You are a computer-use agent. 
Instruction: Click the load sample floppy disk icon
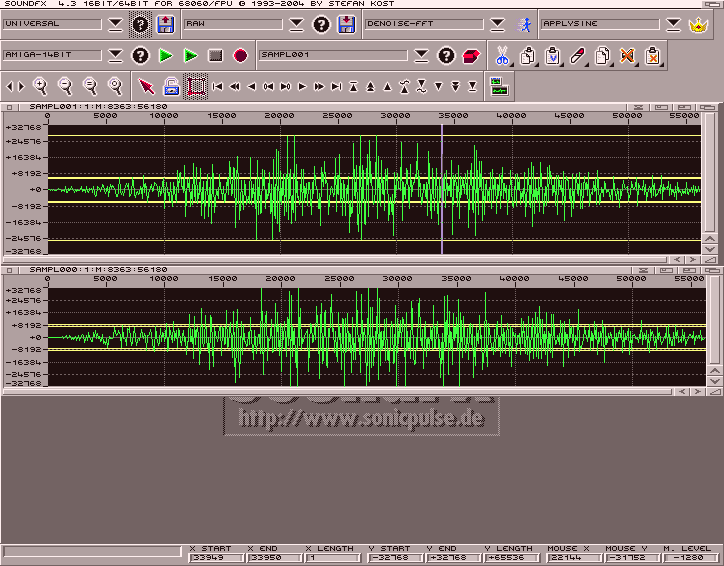[x=165, y=24]
